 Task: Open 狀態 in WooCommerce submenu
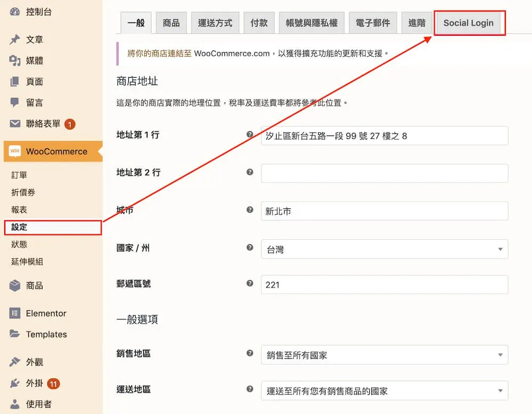pos(19,244)
